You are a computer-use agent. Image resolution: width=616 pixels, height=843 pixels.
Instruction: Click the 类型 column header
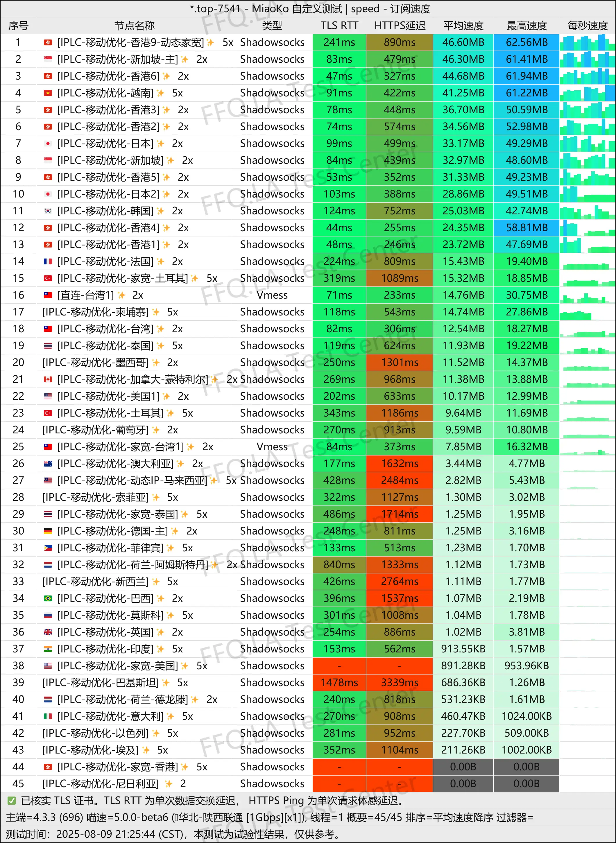click(x=272, y=26)
